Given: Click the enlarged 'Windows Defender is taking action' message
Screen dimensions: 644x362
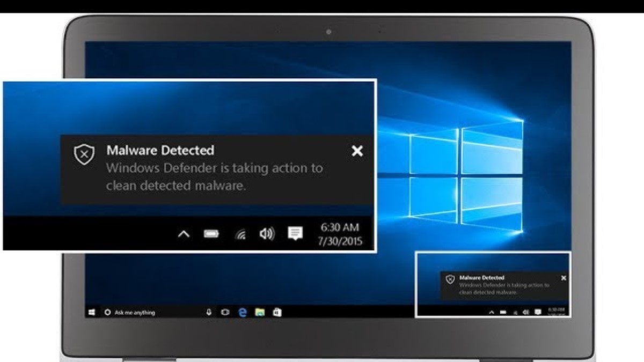Looking at the screenshot, I should pos(215,176).
